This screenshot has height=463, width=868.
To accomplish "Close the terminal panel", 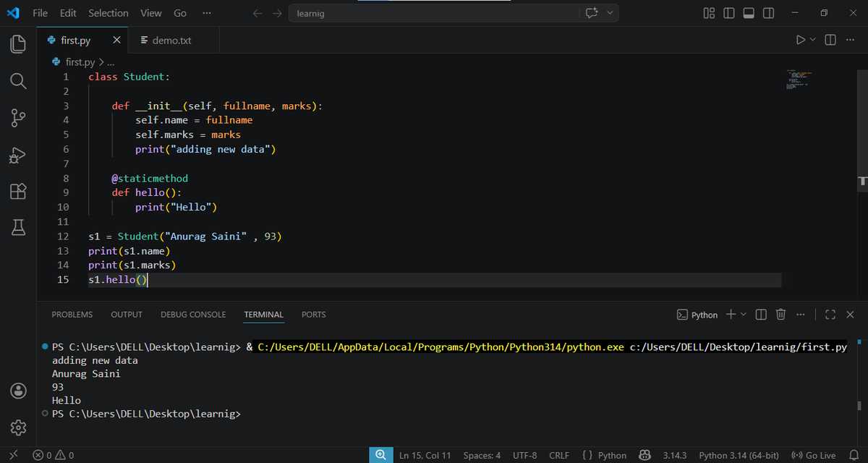I will (x=850, y=314).
